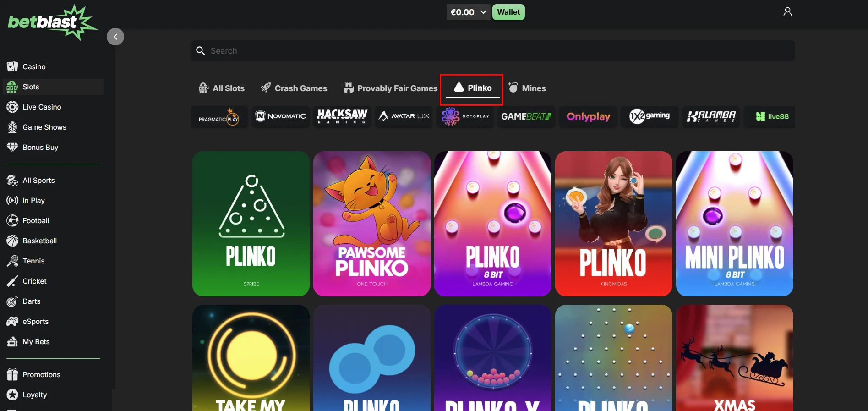Open the Xmas sleigh game thumbnail

pos(735,358)
